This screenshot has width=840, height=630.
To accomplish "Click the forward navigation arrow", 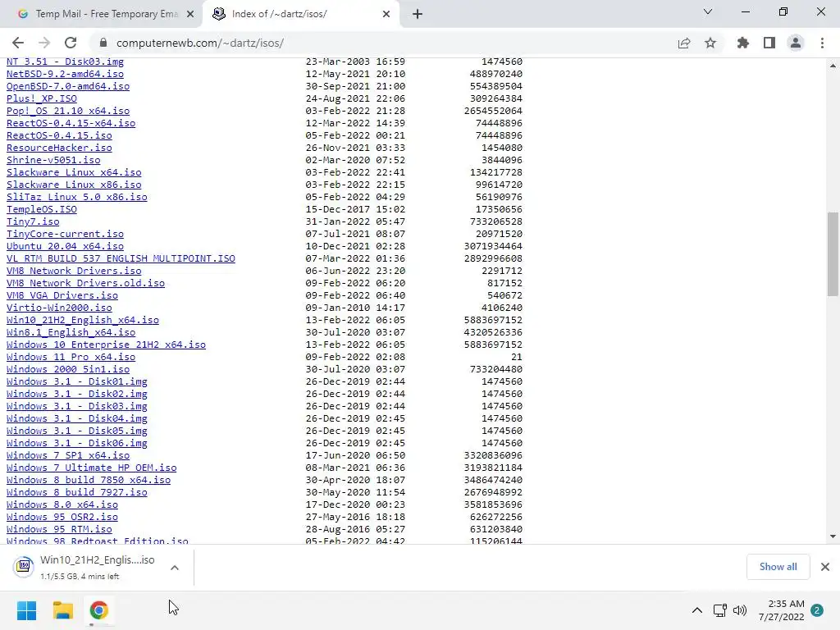I will coord(44,43).
